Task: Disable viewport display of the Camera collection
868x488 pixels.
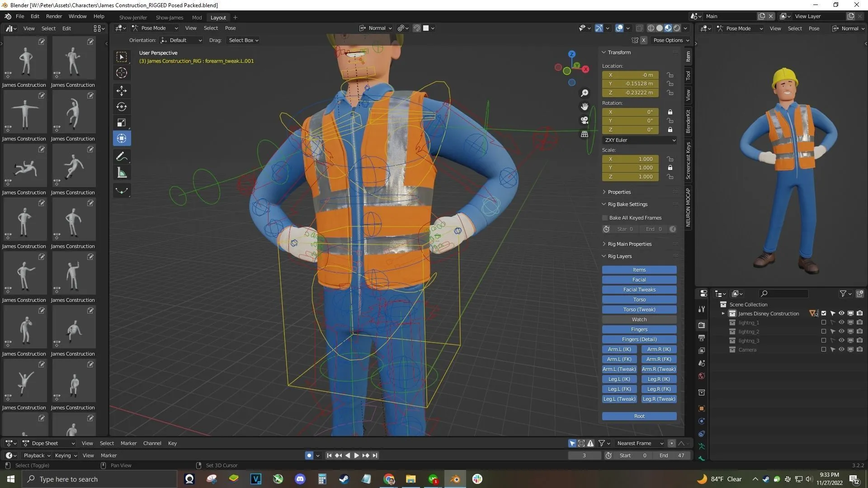Action: [850, 349]
